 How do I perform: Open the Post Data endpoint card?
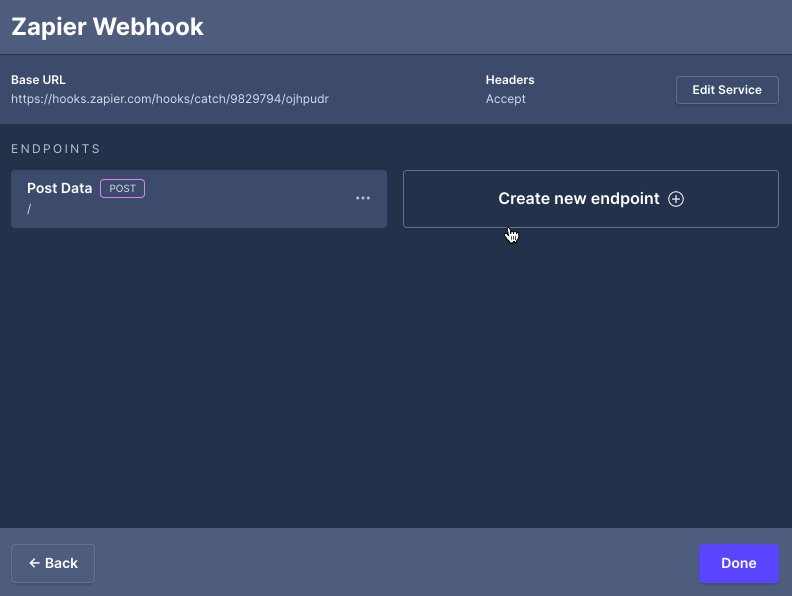(199, 199)
